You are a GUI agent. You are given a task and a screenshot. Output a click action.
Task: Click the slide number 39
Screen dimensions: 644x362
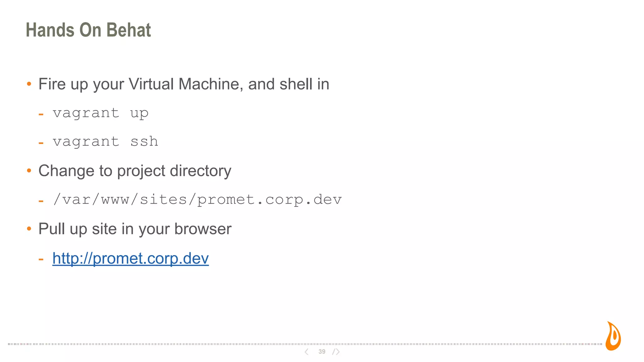pyautogui.click(x=322, y=352)
